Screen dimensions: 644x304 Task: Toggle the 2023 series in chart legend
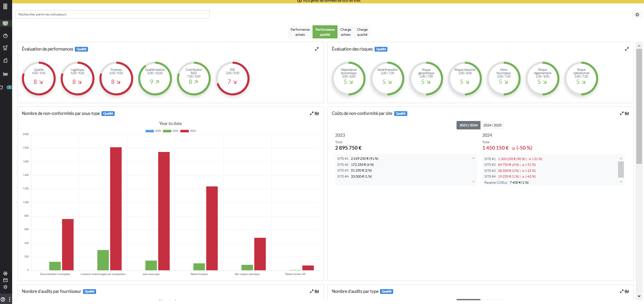click(x=188, y=131)
